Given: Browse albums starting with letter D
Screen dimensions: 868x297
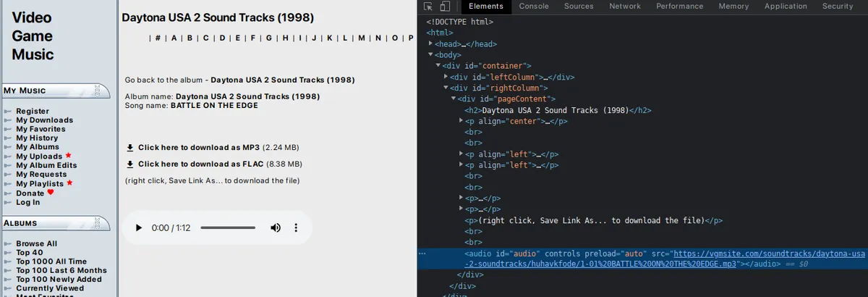Looking at the screenshot, I should [222, 38].
